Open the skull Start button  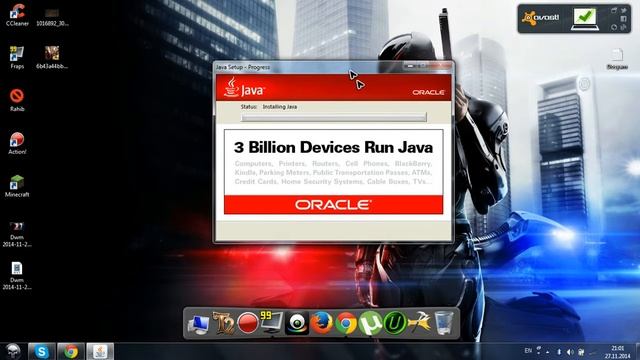point(13,351)
